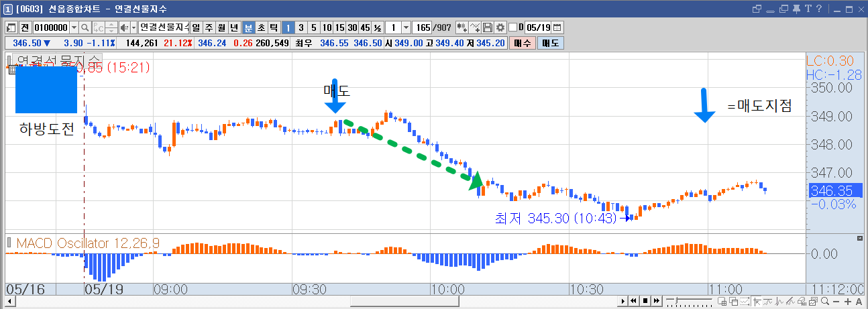Toggle the D checkbox beside date field
Viewport: 868px width, 309px height.
tap(512, 27)
